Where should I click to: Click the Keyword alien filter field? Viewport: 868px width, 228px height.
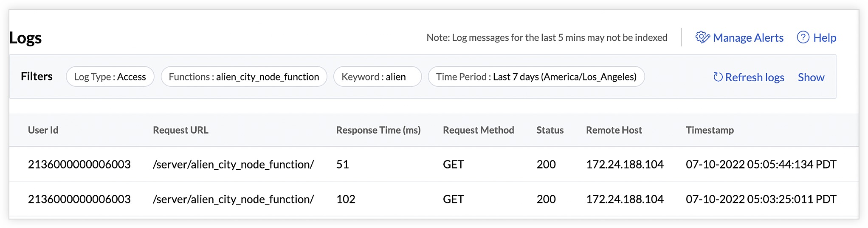[377, 77]
